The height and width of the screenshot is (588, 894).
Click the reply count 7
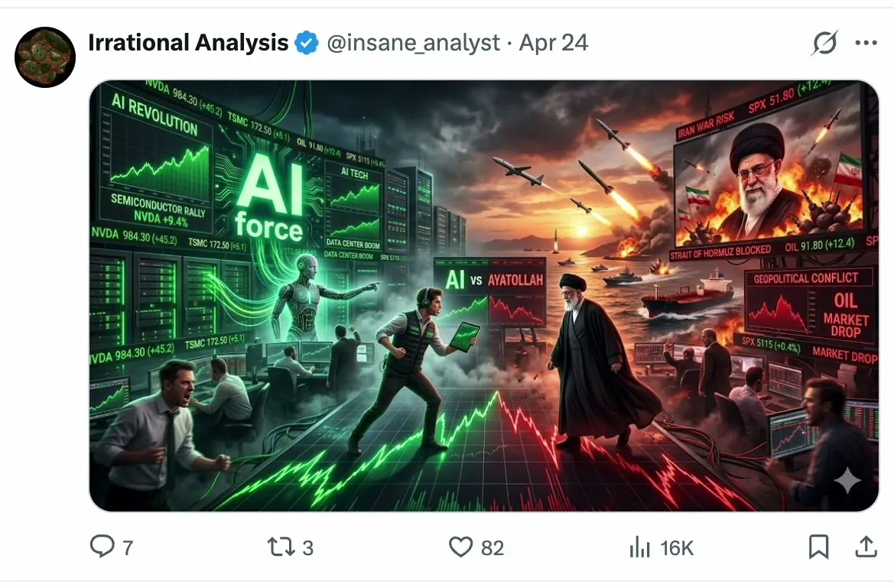(128, 548)
